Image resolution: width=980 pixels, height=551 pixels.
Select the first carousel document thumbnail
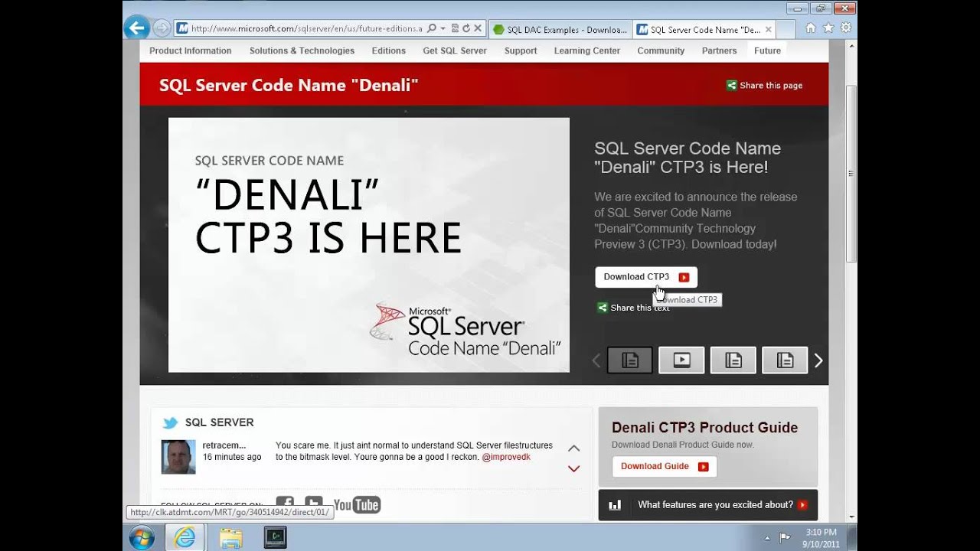tap(630, 360)
